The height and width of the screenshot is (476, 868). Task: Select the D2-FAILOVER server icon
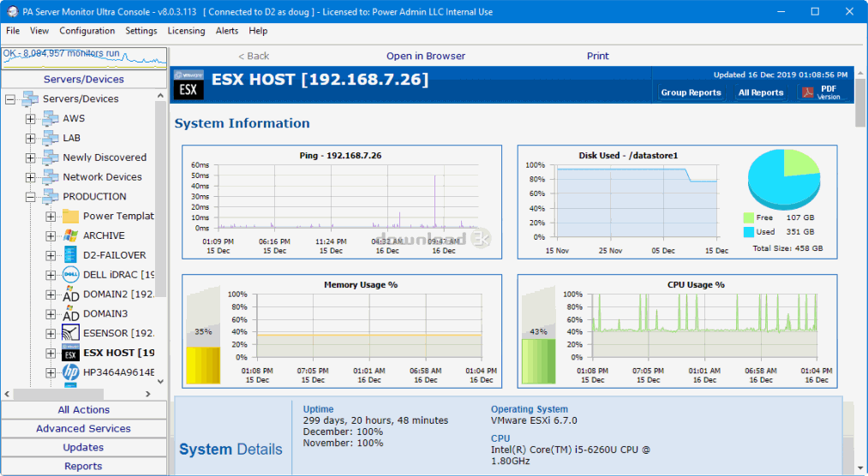pos(71,255)
